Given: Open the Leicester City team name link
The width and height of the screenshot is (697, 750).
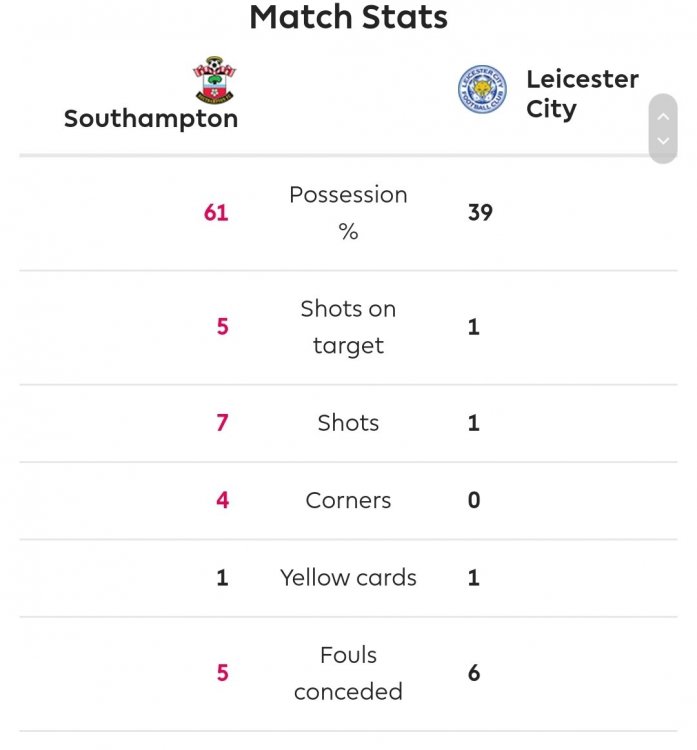Looking at the screenshot, I should [x=581, y=93].
